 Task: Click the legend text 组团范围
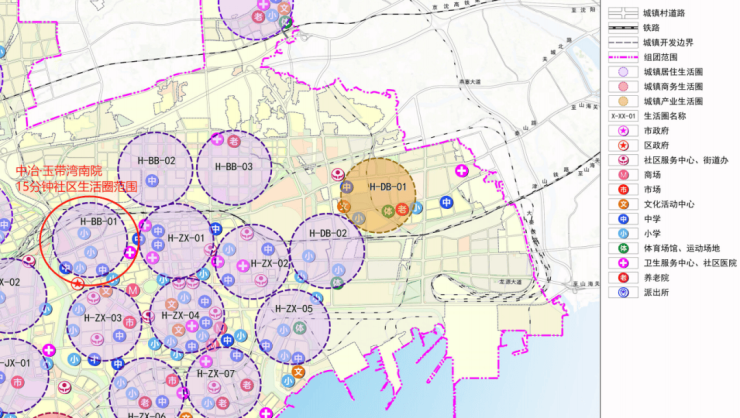[660, 57]
